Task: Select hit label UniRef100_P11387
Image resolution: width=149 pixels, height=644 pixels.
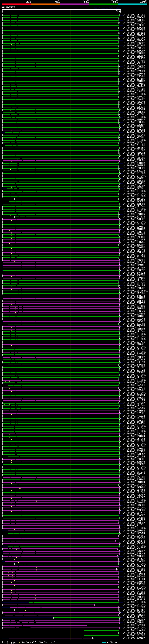Action: pos(133,367)
